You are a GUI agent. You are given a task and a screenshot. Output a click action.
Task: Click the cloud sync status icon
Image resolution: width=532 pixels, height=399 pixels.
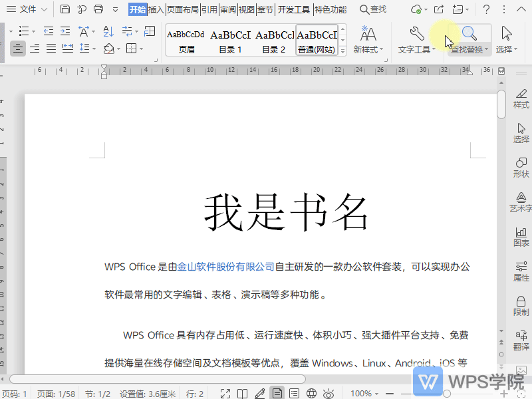coord(416,9)
